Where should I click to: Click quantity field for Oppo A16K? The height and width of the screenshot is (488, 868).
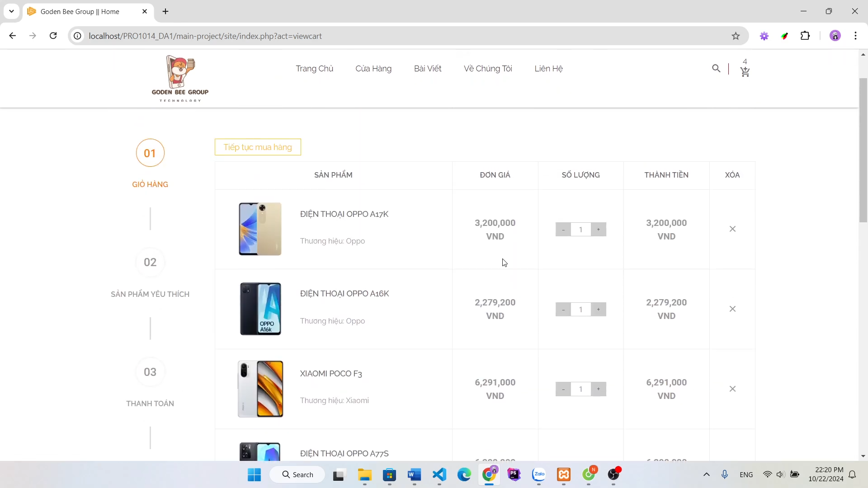pos(581,310)
